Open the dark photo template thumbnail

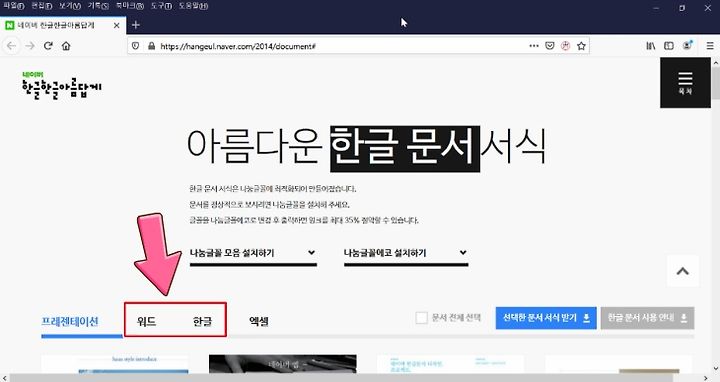[282, 364]
